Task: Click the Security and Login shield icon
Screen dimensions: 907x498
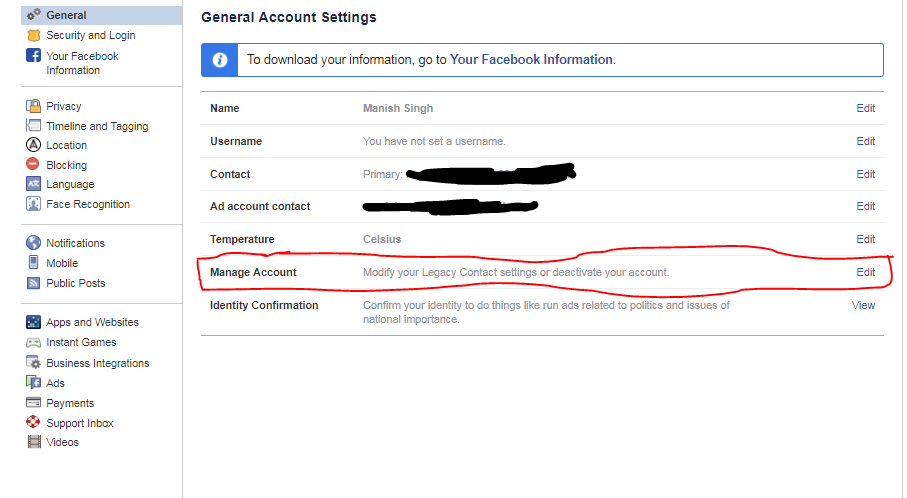Action: (x=34, y=35)
